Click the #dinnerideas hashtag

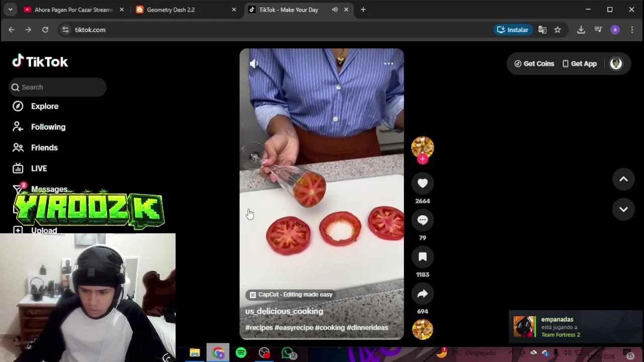coord(367,328)
